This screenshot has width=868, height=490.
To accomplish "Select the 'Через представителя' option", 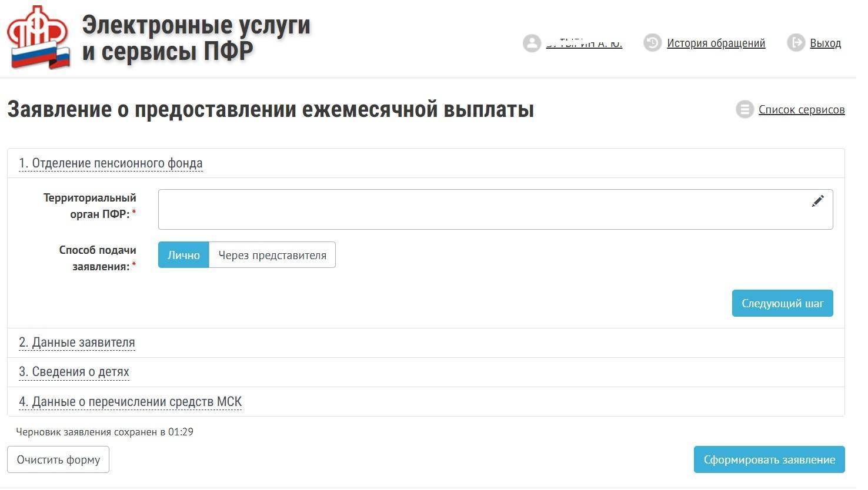I will click(272, 255).
